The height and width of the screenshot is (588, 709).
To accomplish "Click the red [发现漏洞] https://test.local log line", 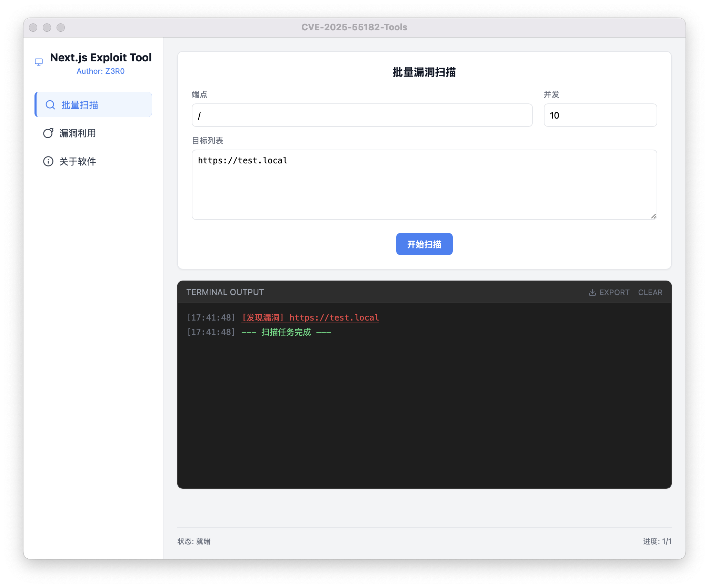I will pyautogui.click(x=310, y=317).
